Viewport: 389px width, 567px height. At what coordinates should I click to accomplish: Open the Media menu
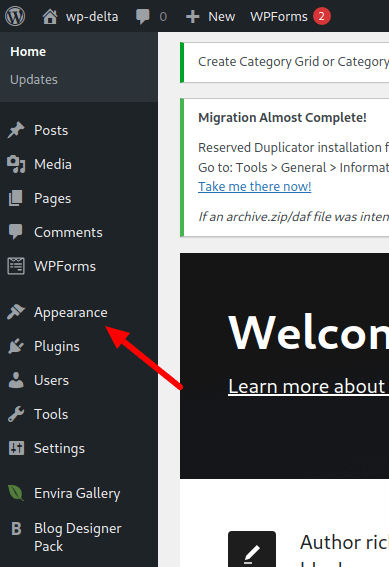click(53, 164)
